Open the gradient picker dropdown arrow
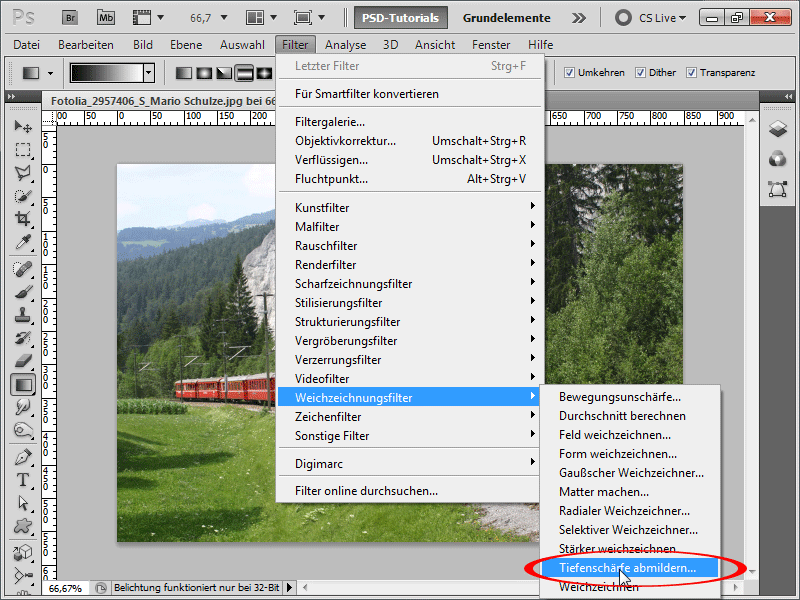This screenshot has height=600, width=800. [148, 73]
